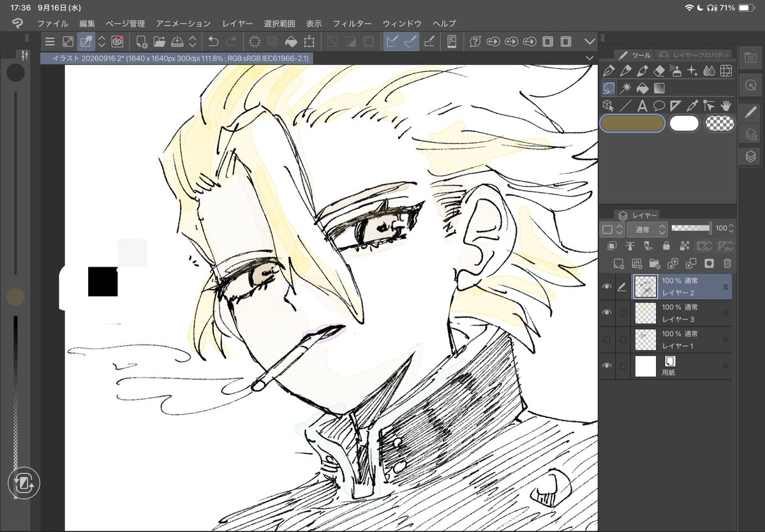Select the straight line Figure tool
The image size is (765, 532).
(x=625, y=105)
